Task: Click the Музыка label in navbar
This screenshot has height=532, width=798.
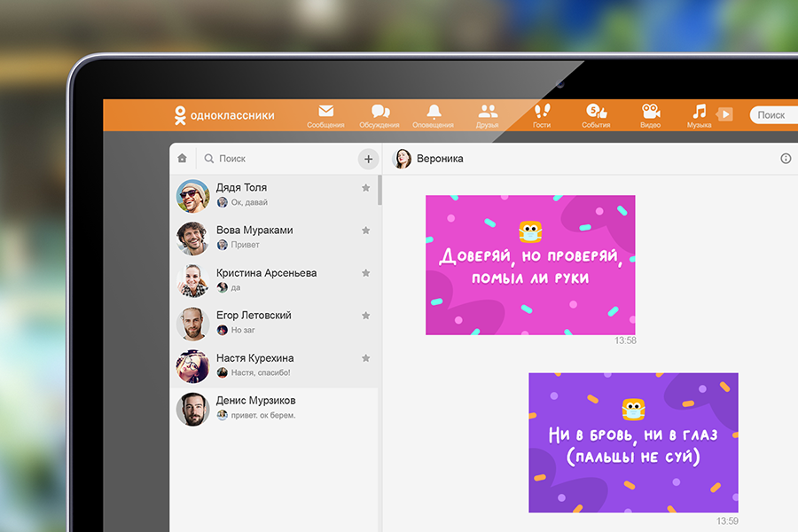Action: 700,125
